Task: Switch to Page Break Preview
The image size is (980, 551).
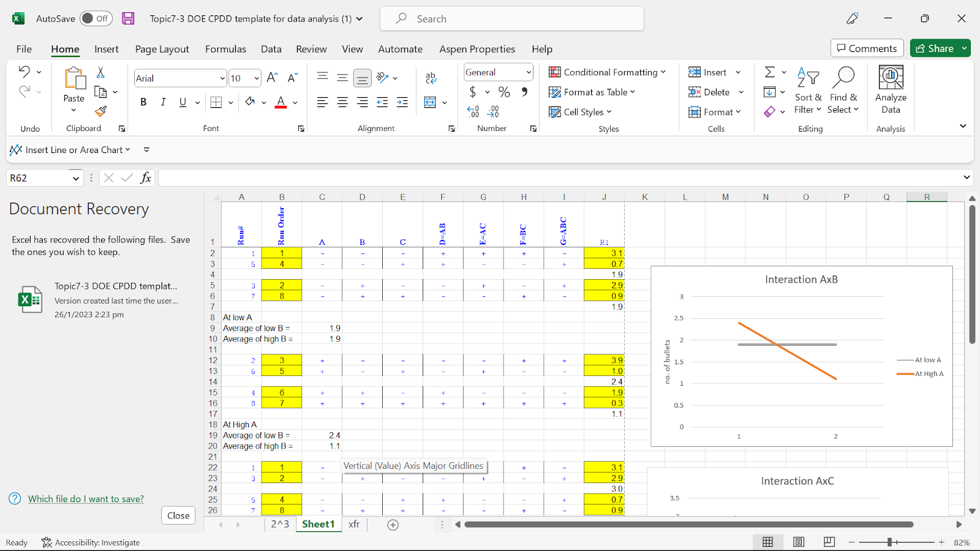Action: pyautogui.click(x=829, y=542)
